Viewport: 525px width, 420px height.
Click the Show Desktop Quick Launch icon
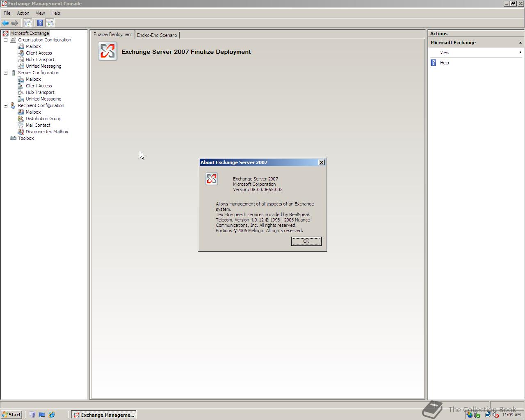tap(42, 415)
